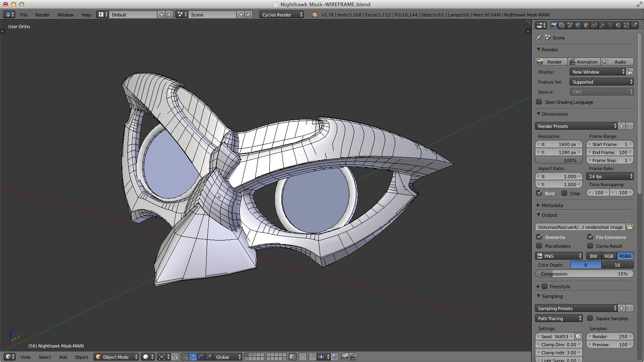Select the rotate manipulator arc
The image size is (644, 362).
click(x=201, y=357)
